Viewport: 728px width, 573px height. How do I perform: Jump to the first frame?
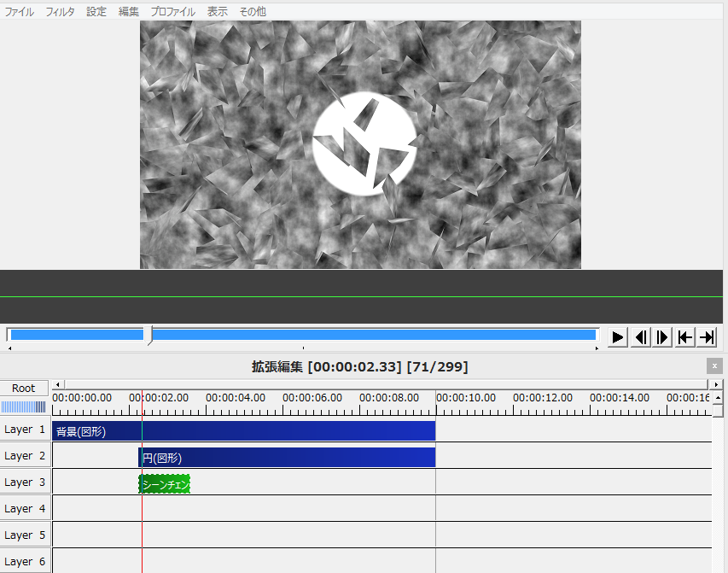click(x=684, y=336)
